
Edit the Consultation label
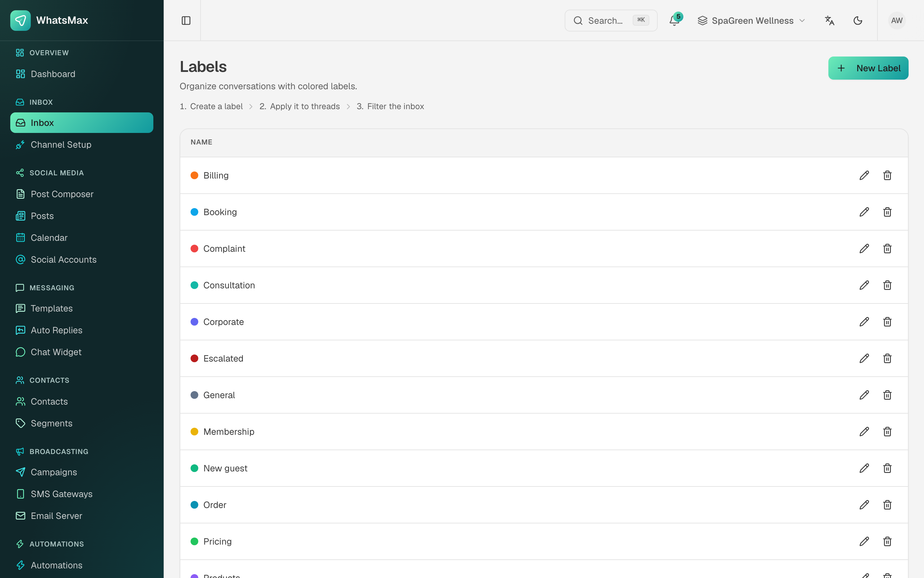click(x=864, y=285)
